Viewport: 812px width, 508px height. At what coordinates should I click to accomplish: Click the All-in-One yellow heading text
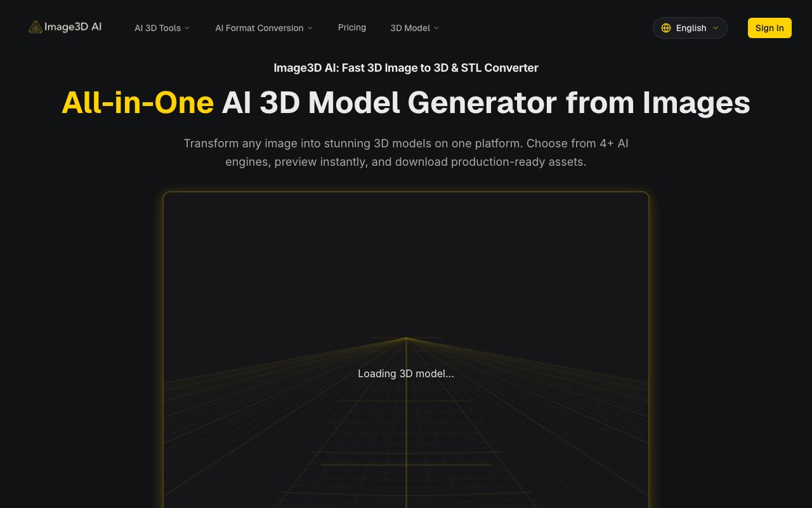(138, 102)
